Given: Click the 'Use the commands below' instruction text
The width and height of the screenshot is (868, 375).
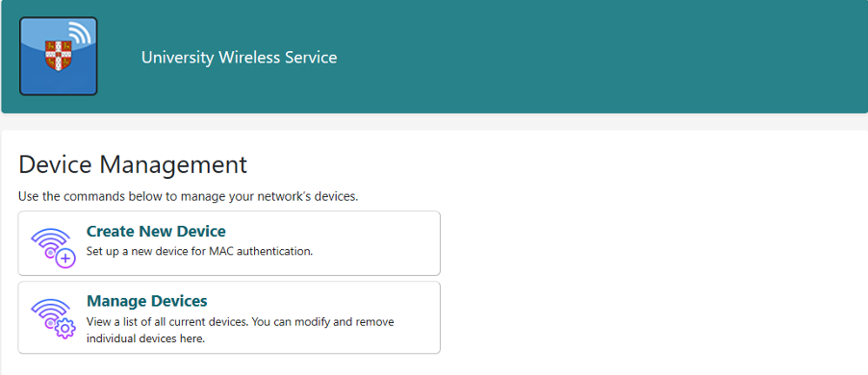Looking at the screenshot, I should pyautogui.click(x=189, y=196).
